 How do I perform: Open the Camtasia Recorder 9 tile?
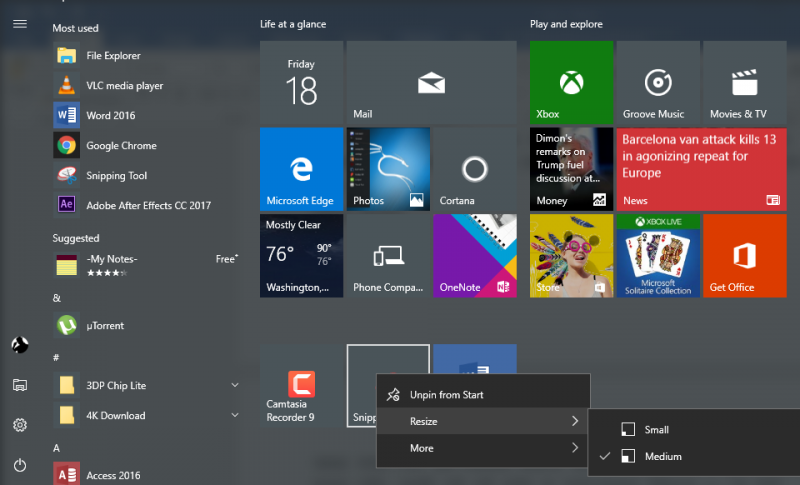301,385
